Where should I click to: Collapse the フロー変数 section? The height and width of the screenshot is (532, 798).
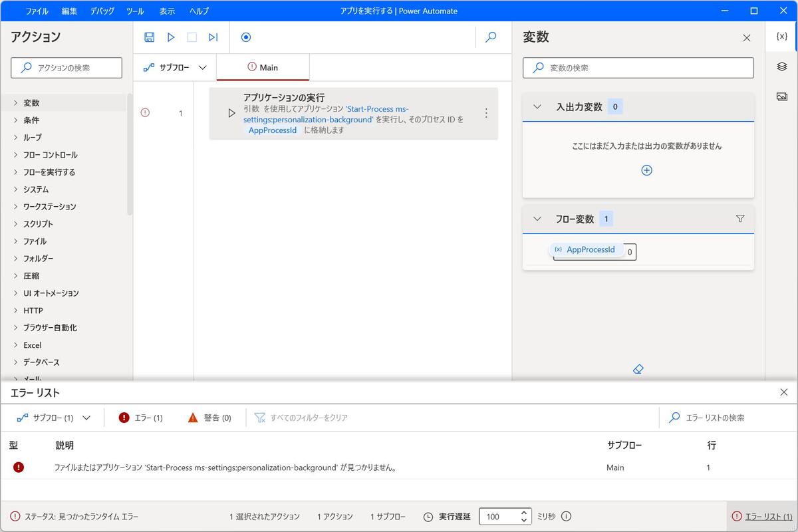538,219
